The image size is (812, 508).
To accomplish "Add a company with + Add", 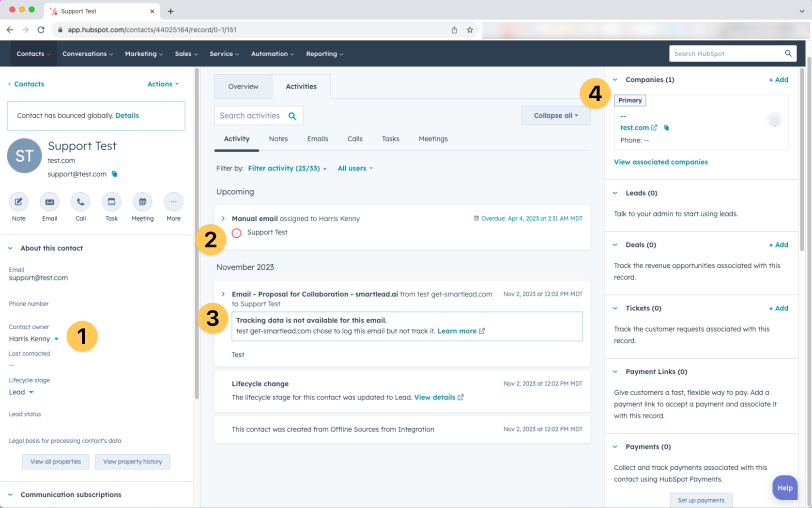I will click(779, 79).
